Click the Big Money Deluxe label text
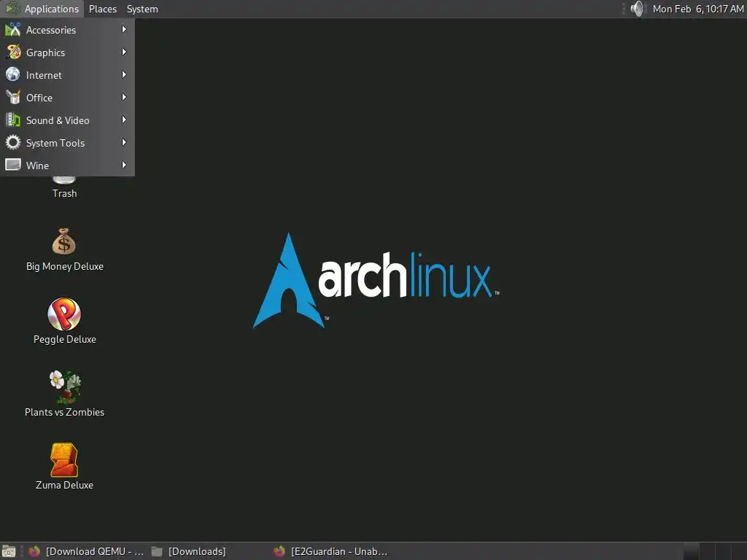Viewport: 747px width, 560px height. click(65, 266)
